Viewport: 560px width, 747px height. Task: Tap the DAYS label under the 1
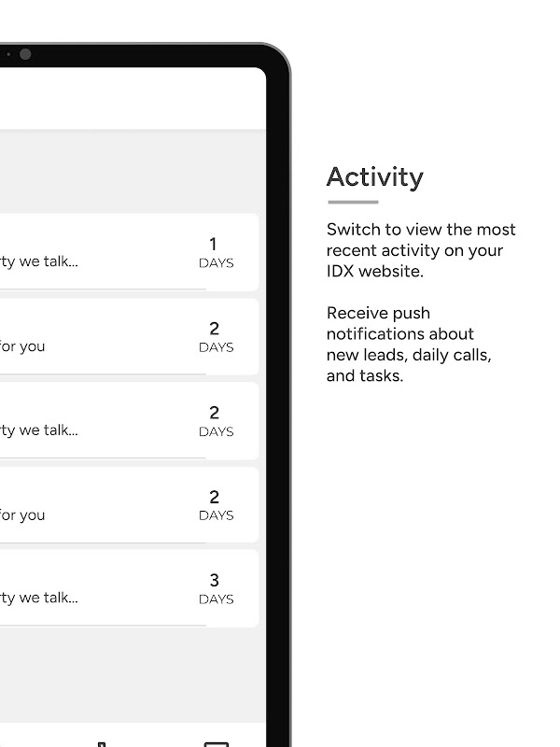(216, 263)
